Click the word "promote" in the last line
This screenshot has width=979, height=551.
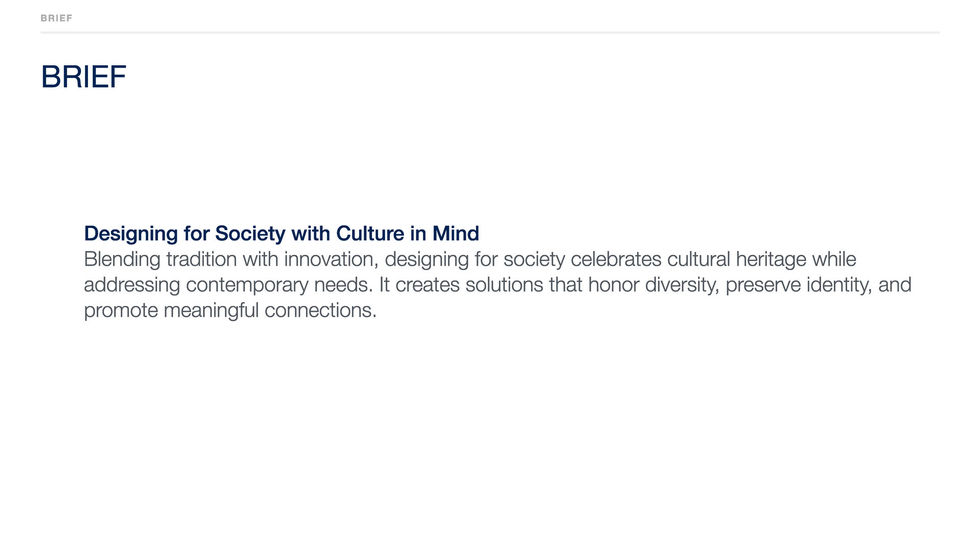pyautogui.click(x=121, y=311)
